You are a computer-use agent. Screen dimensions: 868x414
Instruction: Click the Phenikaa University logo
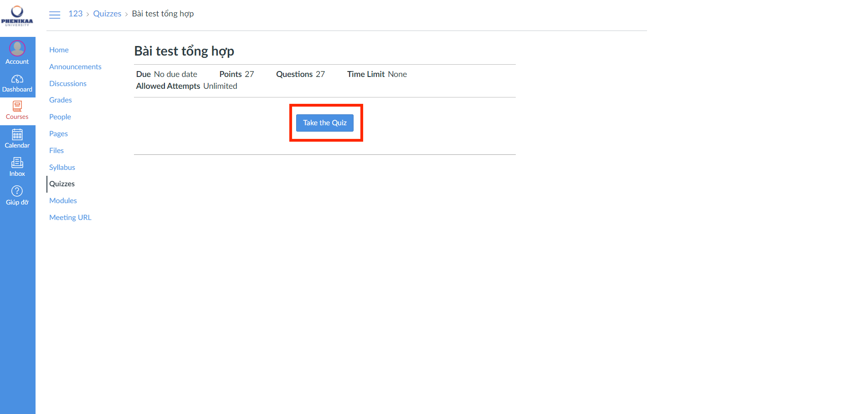17,15
